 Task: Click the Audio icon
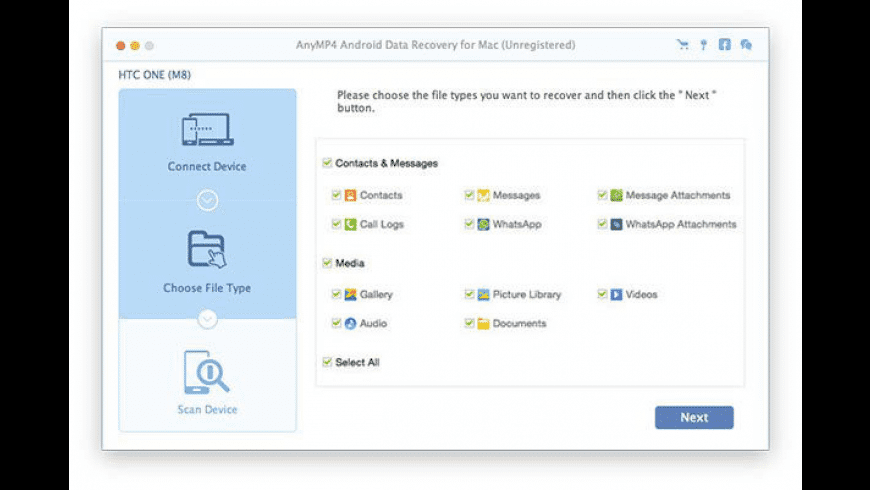click(x=350, y=324)
